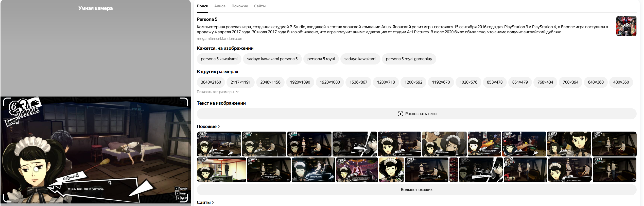Open the Похожие tab
Image resolution: width=644 pixels, height=206 pixels.
pos(240,6)
